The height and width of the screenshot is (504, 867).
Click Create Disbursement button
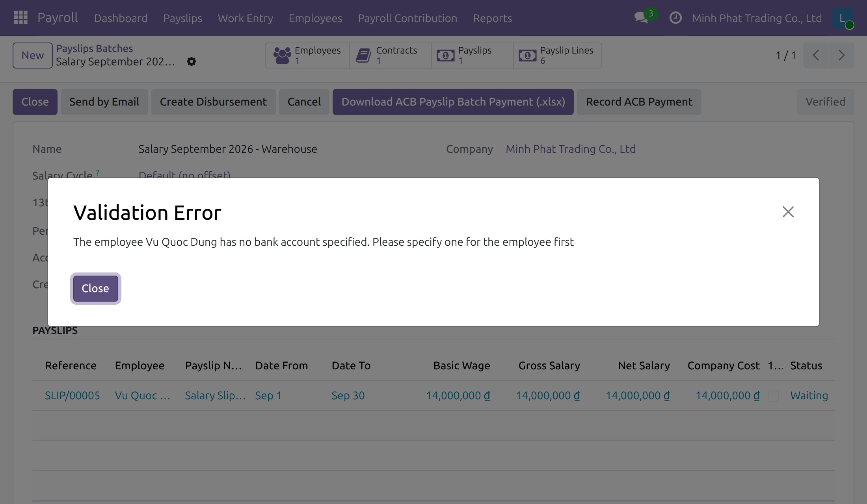pyautogui.click(x=213, y=102)
